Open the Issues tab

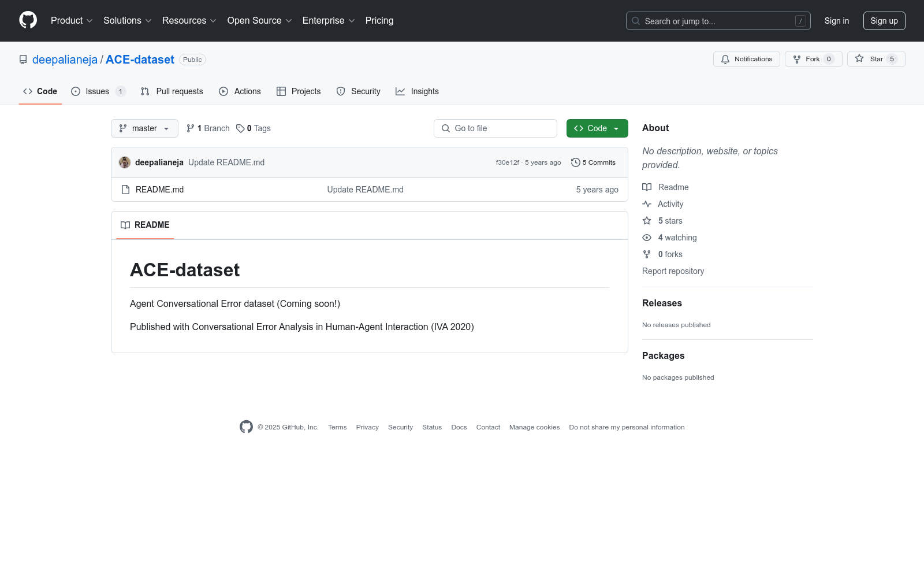coord(98,91)
